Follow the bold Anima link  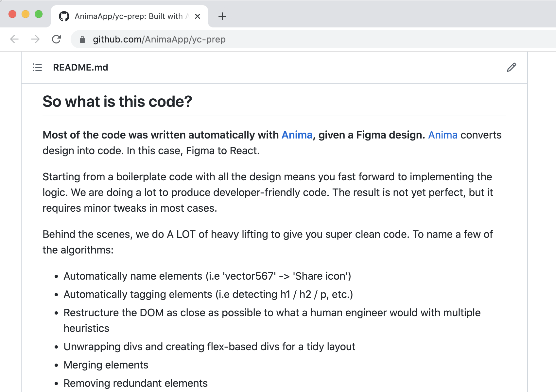coord(297,135)
